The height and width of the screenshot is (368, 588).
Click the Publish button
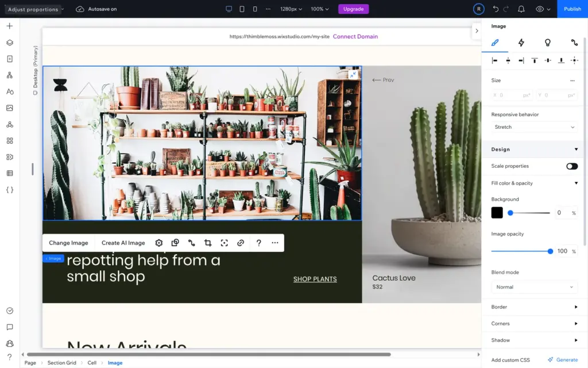[572, 9]
